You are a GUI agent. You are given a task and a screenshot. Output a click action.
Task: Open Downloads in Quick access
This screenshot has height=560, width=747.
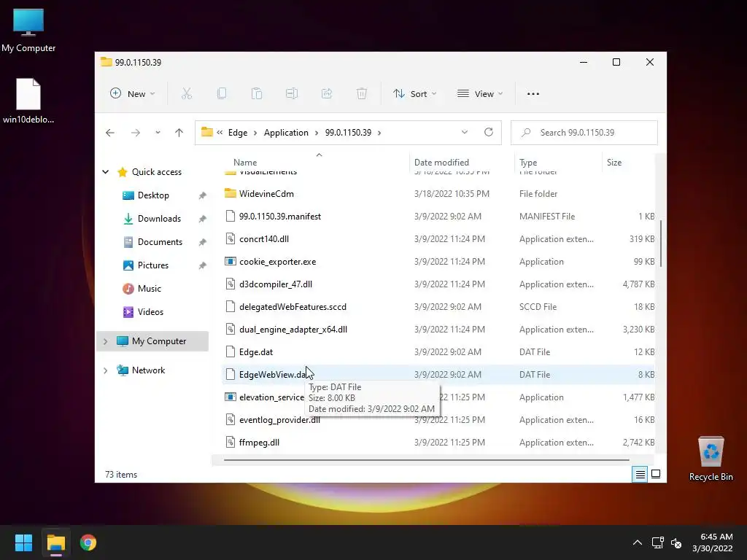pos(159,219)
